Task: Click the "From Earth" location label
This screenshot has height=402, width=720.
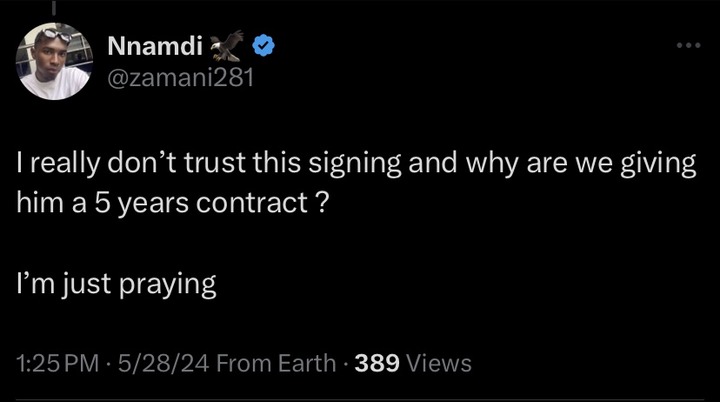Action: click(275, 363)
